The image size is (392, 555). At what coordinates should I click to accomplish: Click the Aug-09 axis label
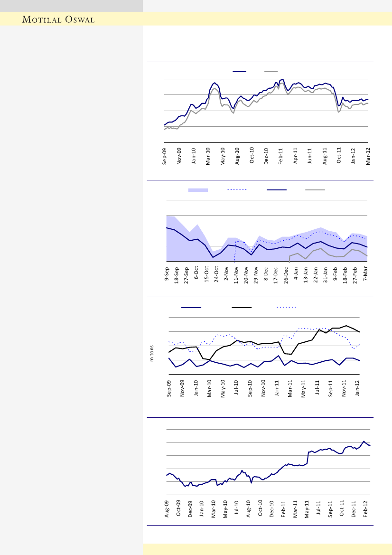pyautogui.click(x=167, y=507)
